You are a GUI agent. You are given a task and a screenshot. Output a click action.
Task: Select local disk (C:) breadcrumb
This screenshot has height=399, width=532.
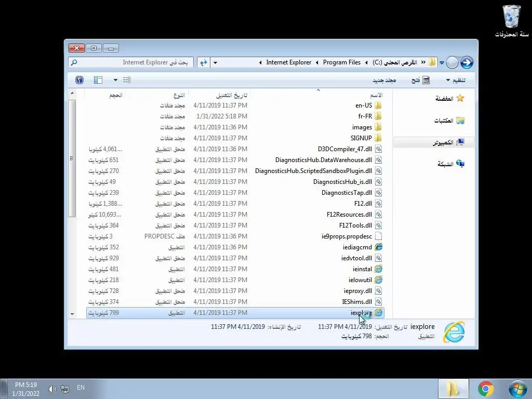tap(395, 62)
